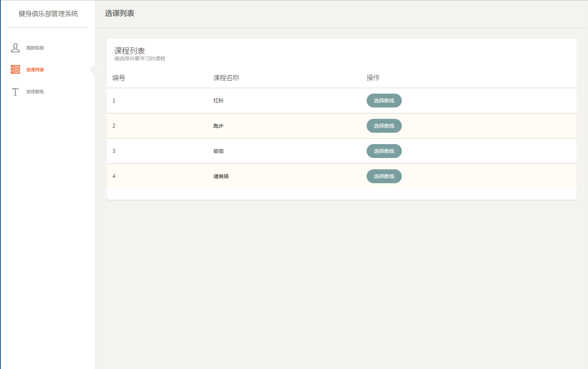588x369 pixels.
Task: Click the 课程列表 card heading
Action: tap(130, 51)
